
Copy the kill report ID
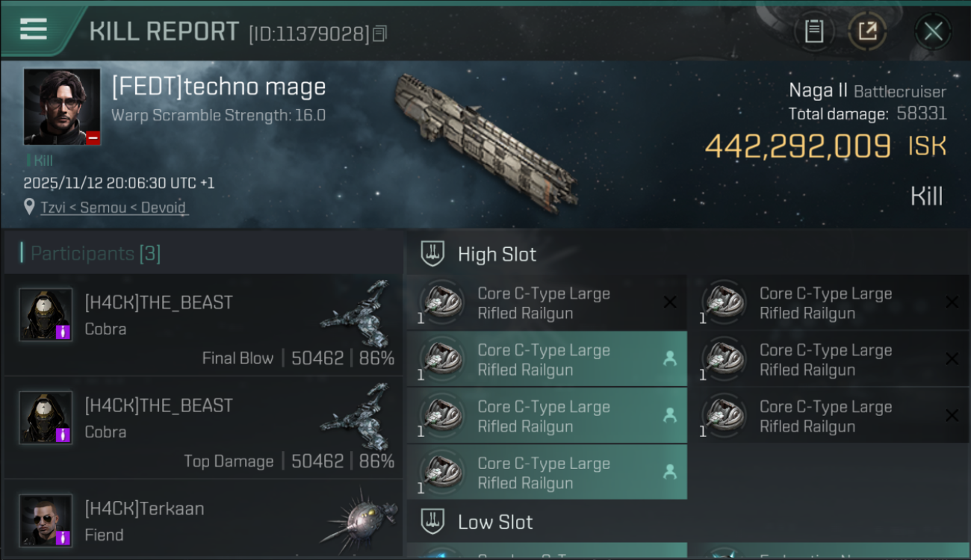[x=379, y=34]
